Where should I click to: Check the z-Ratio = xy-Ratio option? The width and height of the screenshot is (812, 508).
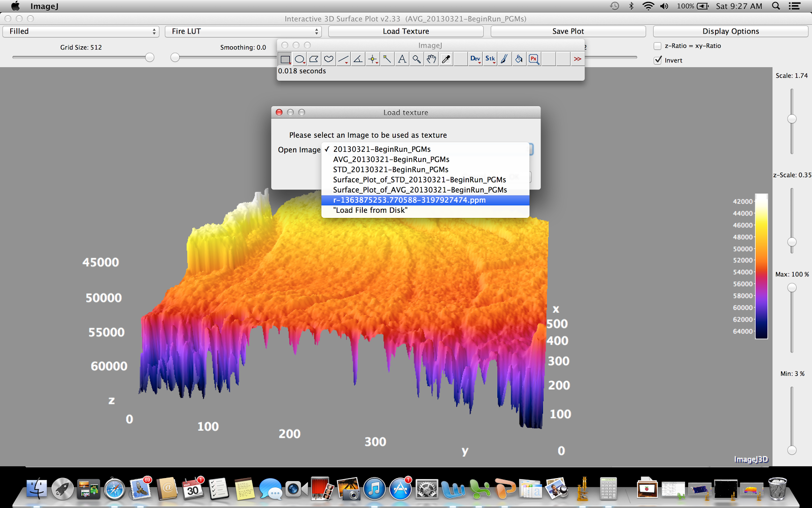pos(657,46)
